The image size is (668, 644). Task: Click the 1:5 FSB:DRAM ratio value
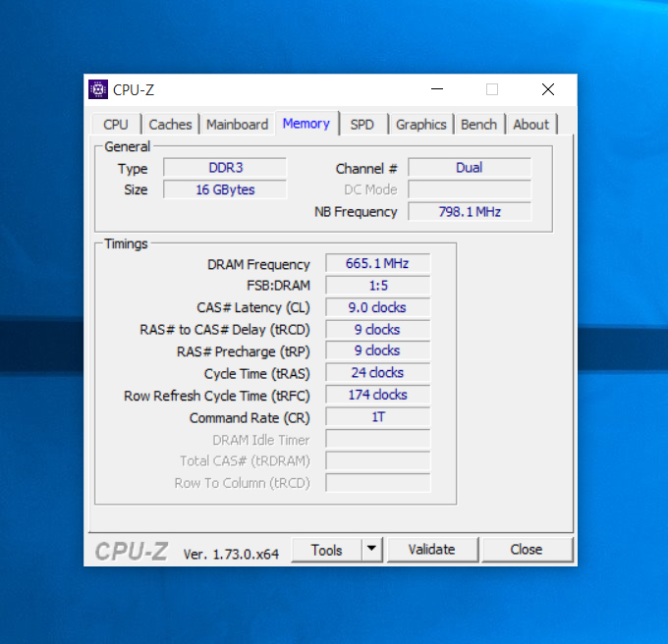pos(378,286)
